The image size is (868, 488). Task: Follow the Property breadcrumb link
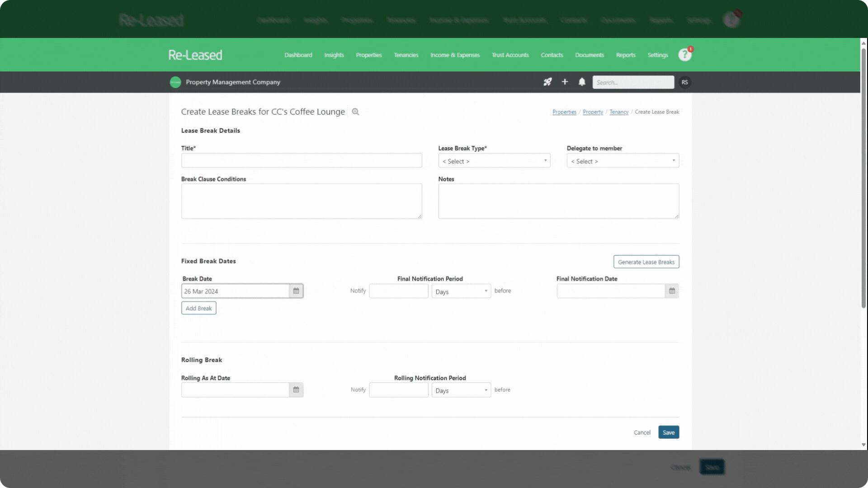coord(593,112)
